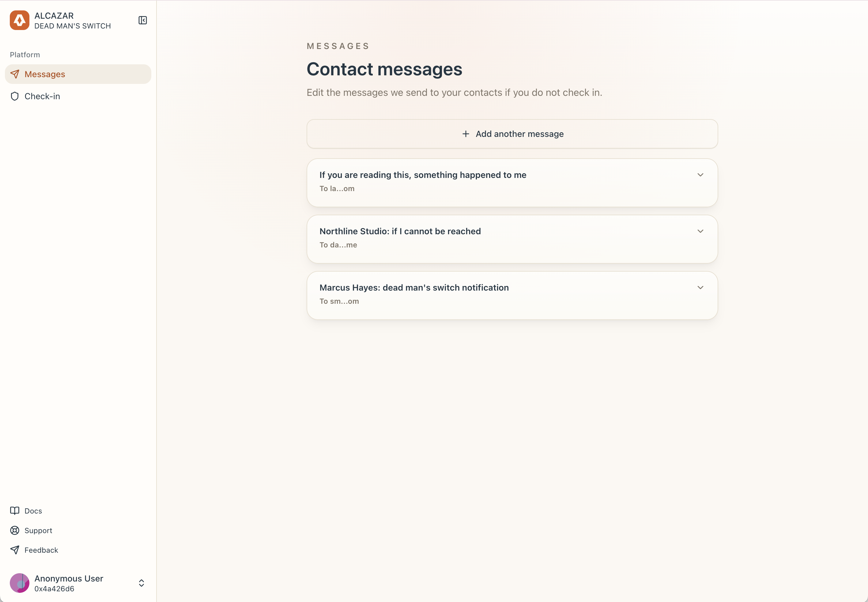Open the Check-in page
Viewport: 868px width, 602px height.
pyautogui.click(x=42, y=96)
